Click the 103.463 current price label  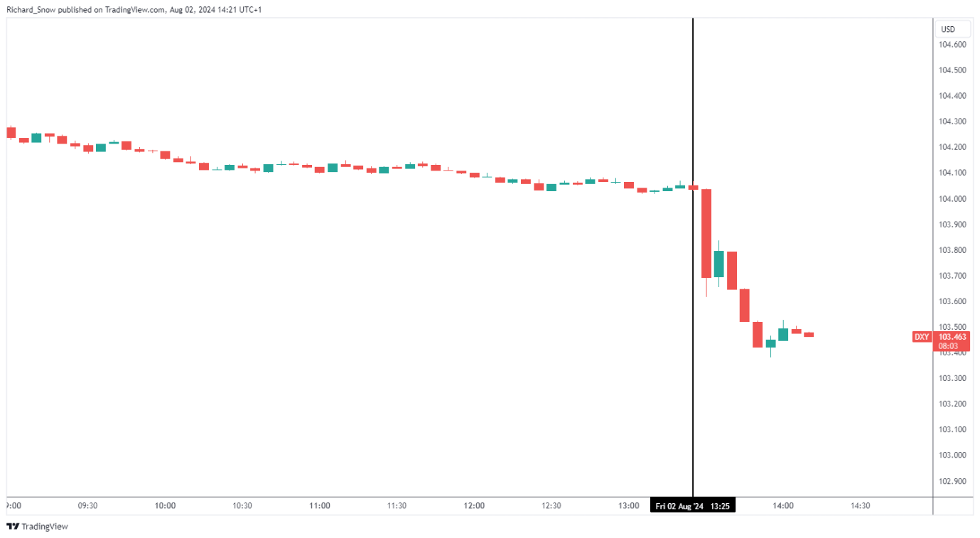[953, 337]
